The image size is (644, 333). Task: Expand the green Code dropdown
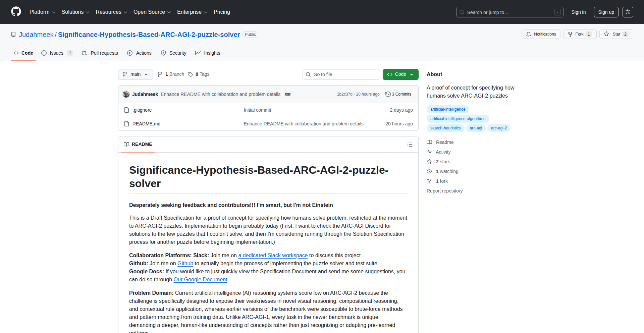pyautogui.click(x=400, y=74)
